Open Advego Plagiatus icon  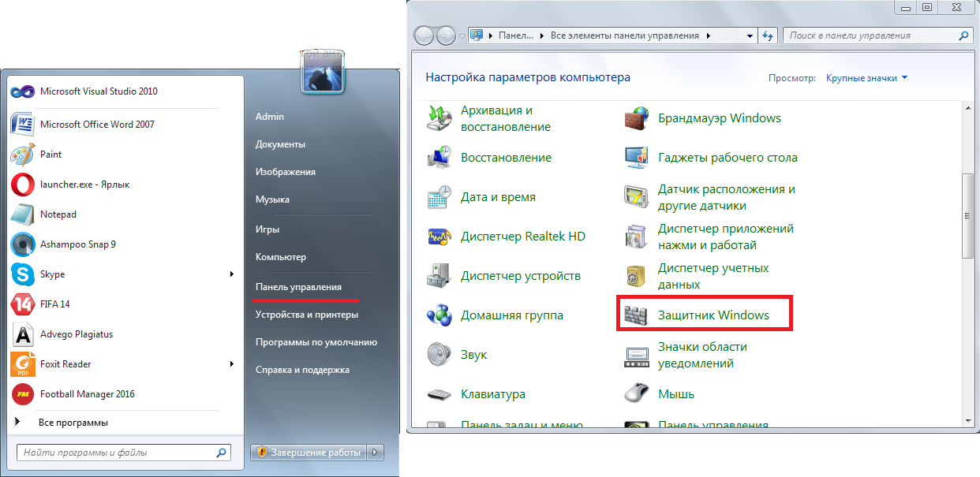[x=21, y=334]
